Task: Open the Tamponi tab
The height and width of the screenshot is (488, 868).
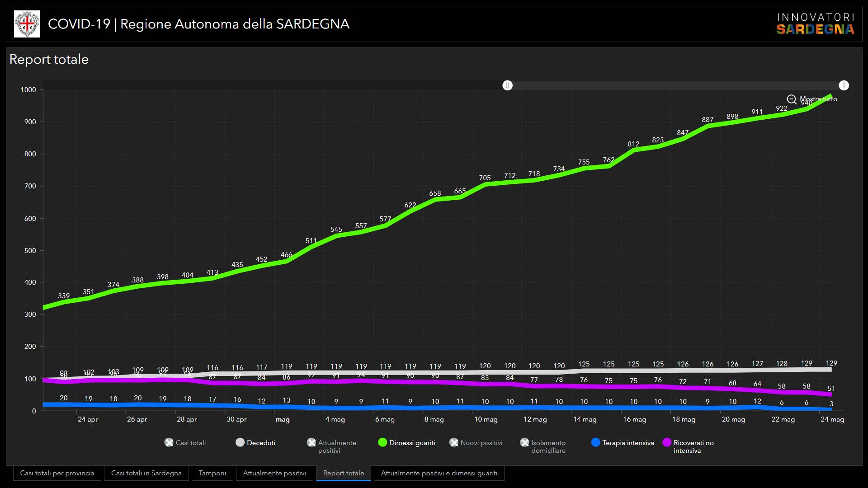Action: (x=212, y=473)
